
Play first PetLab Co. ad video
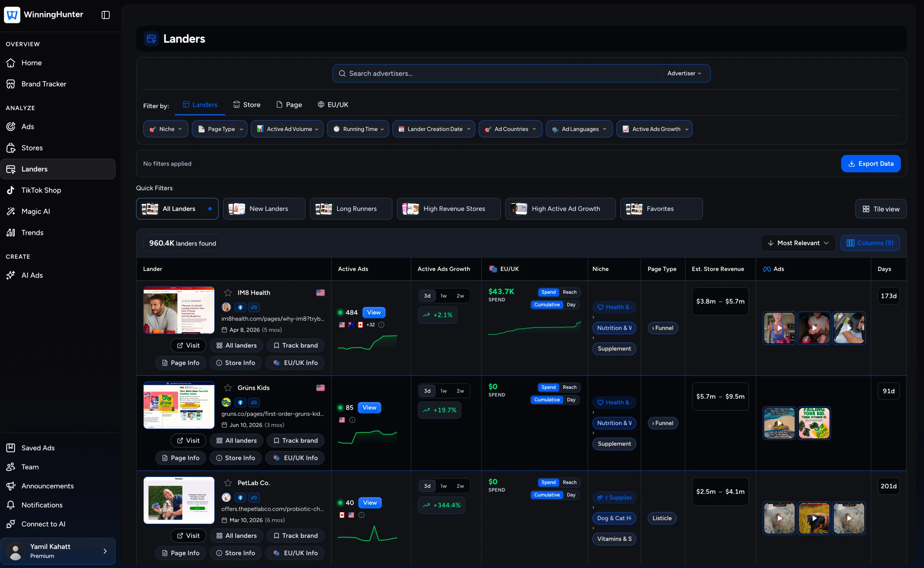pos(780,518)
